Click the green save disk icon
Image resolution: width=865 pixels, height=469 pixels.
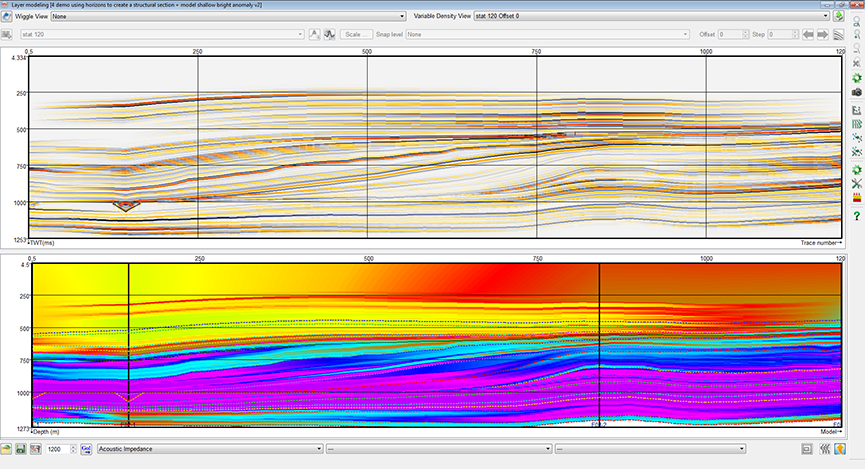[21, 449]
